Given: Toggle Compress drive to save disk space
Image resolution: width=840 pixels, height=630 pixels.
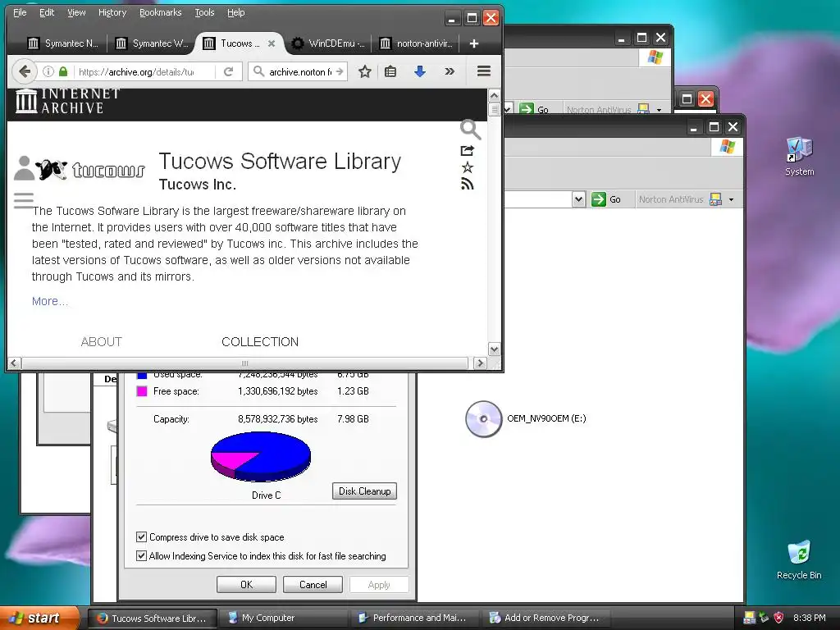Looking at the screenshot, I should (141, 536).
